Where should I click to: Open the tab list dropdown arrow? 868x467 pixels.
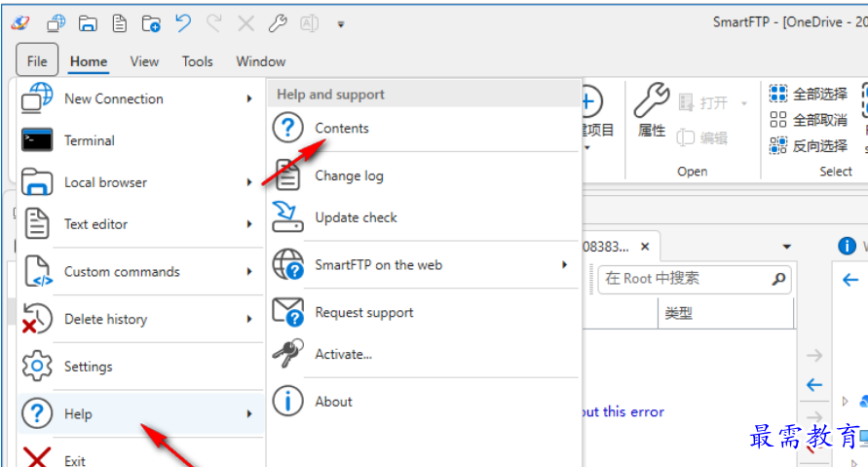[x=786, y=247]
